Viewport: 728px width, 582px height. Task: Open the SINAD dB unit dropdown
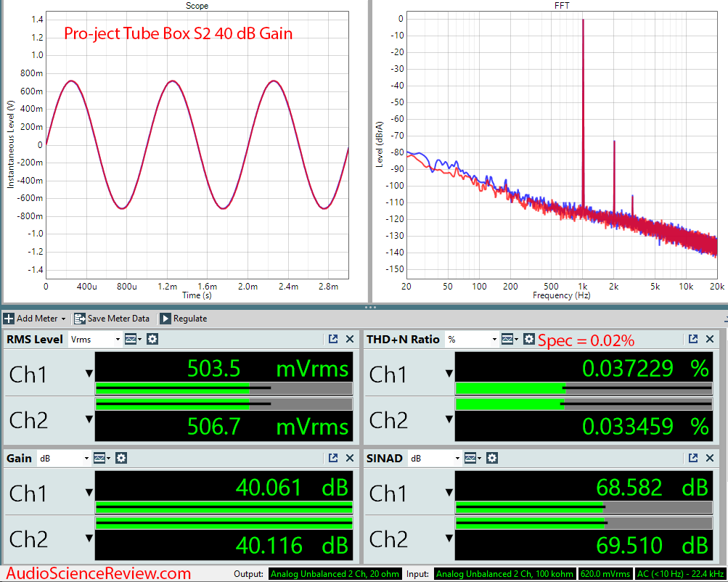coord(435,458)
